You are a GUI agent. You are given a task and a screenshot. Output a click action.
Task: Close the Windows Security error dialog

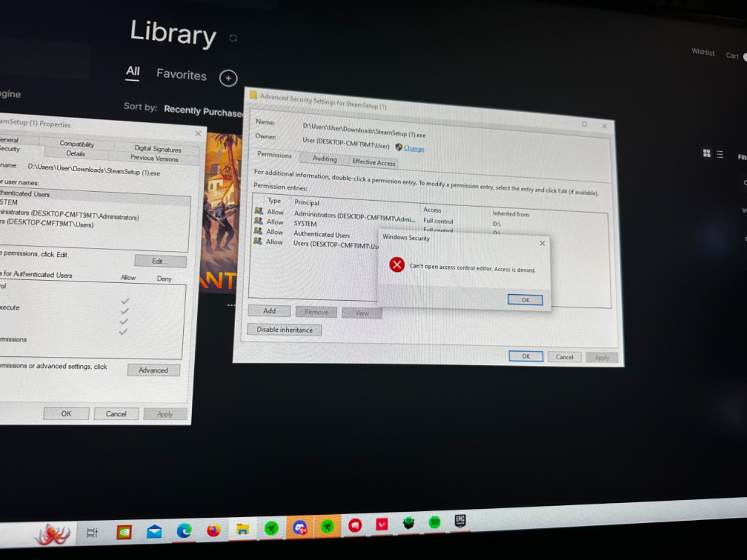coord(542,243)
